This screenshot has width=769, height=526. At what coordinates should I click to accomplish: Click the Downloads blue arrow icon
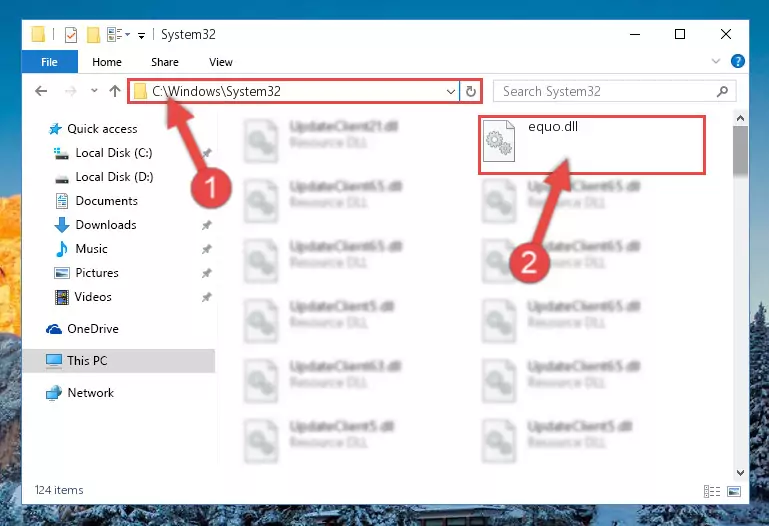tap(62, 225)
